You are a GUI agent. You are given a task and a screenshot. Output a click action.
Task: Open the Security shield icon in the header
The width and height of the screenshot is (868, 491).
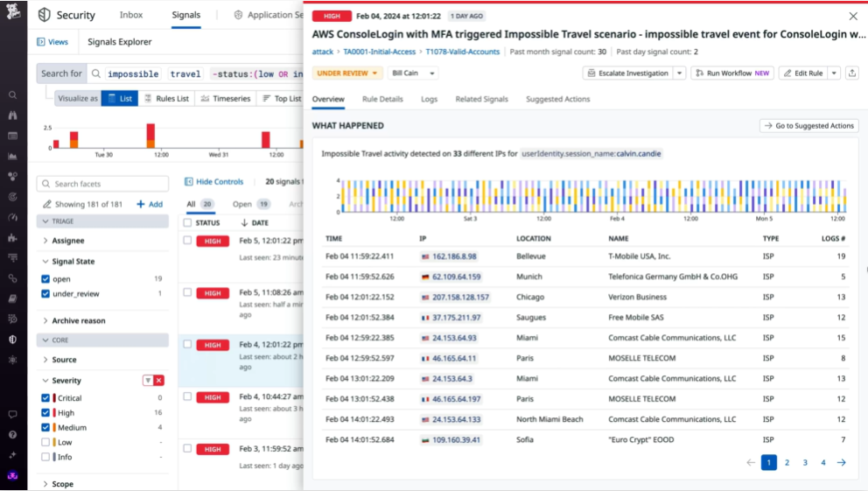tap(45, 15)
